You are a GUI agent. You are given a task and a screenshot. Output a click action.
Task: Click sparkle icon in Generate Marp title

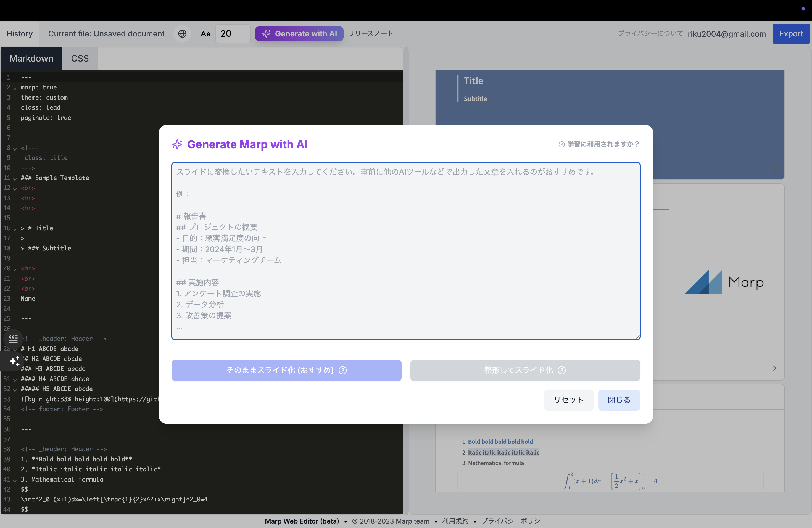click(177, 144)
